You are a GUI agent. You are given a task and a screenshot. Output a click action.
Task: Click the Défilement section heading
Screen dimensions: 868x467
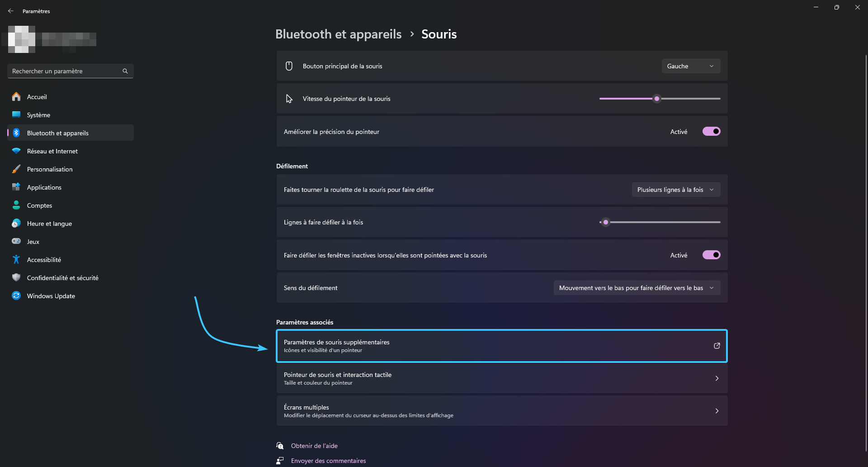292,166
